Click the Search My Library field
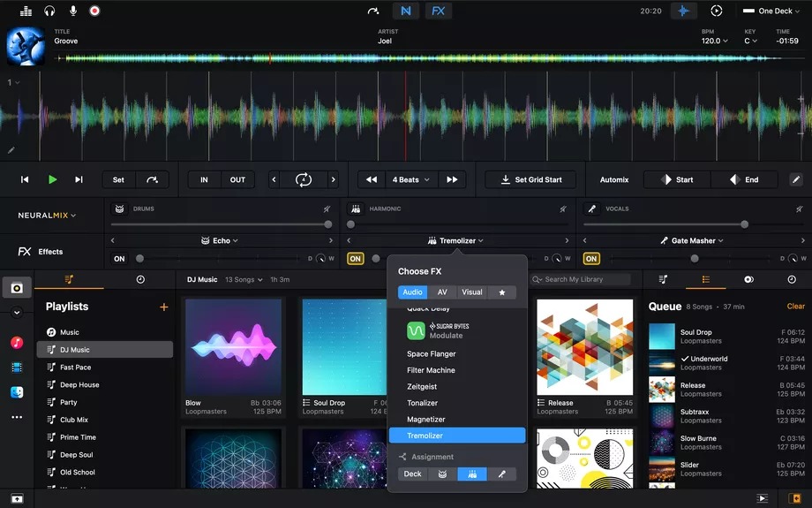812x508 pixels. point(580,279)
